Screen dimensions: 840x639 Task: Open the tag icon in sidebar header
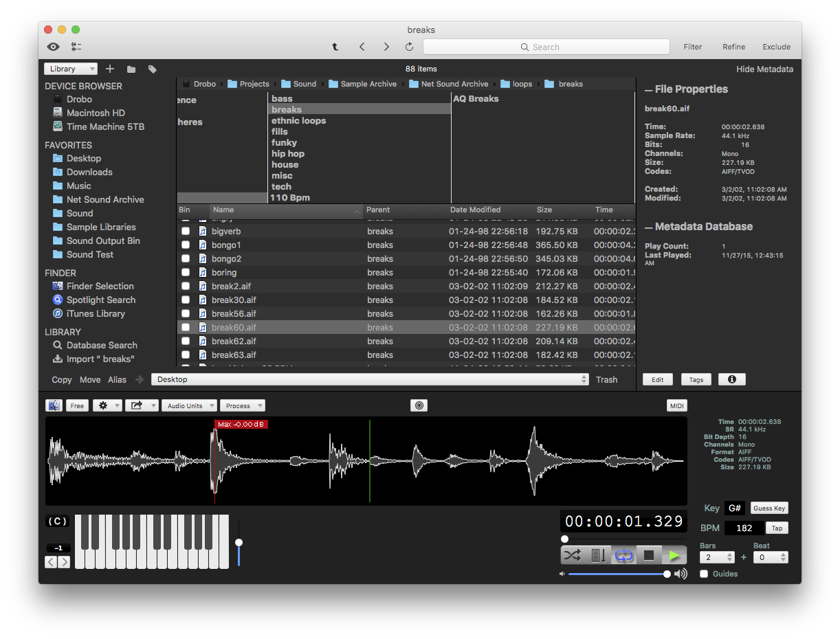tap(153, 69)
